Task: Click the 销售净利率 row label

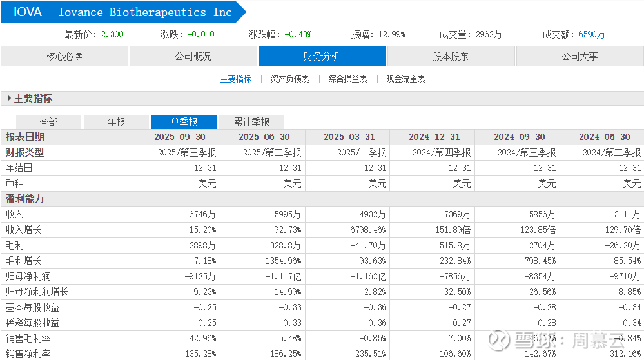Action: click(x=28, y=354)
